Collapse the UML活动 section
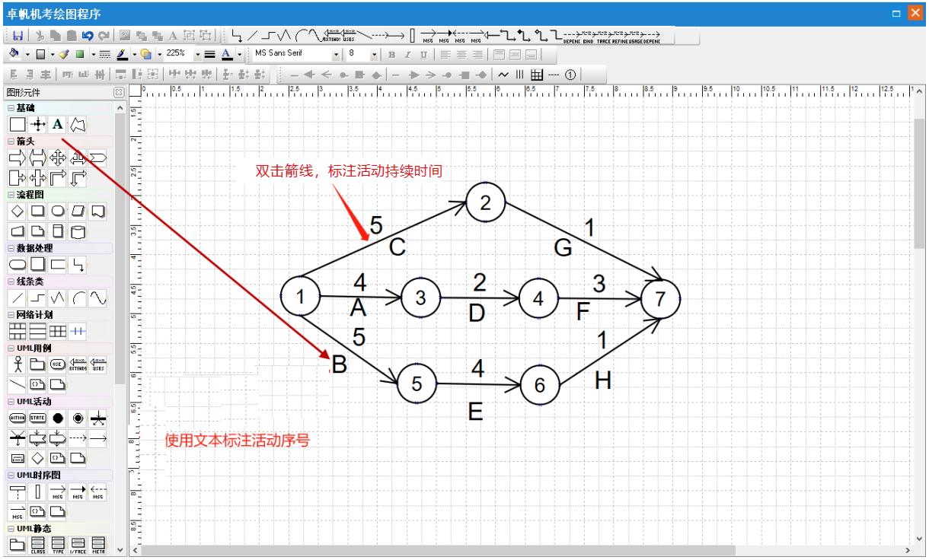The width and height of the screenshot is (929, 560). pyautogui.click(x=10, y=401)
